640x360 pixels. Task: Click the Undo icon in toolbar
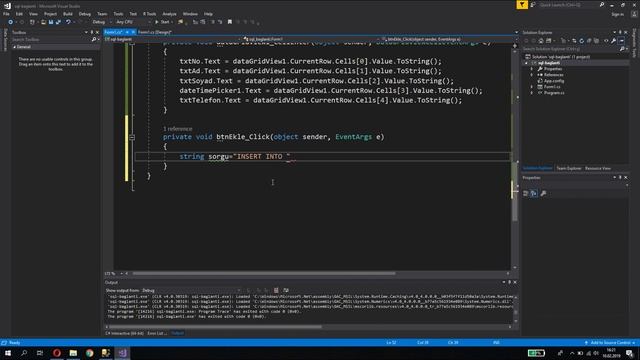pyautogui.click(x=68, y=22)
